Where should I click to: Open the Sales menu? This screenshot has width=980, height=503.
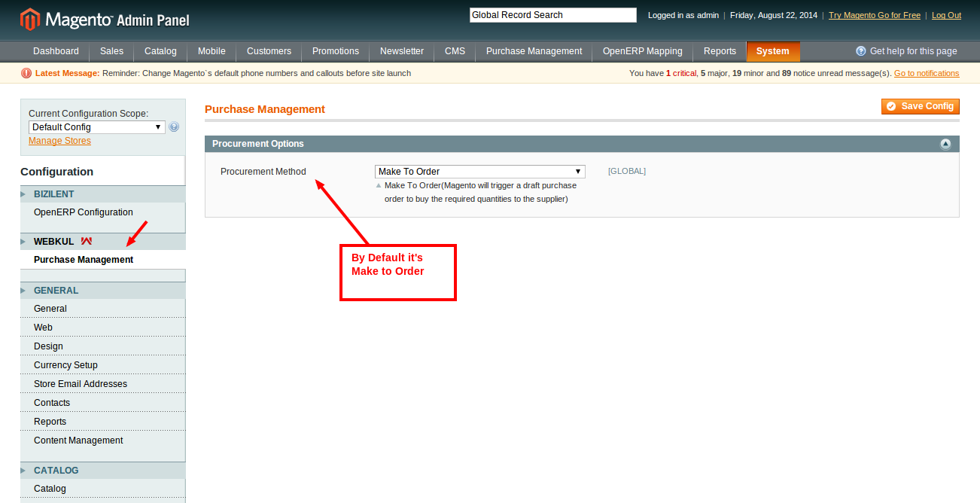click(x=111, y=51)
